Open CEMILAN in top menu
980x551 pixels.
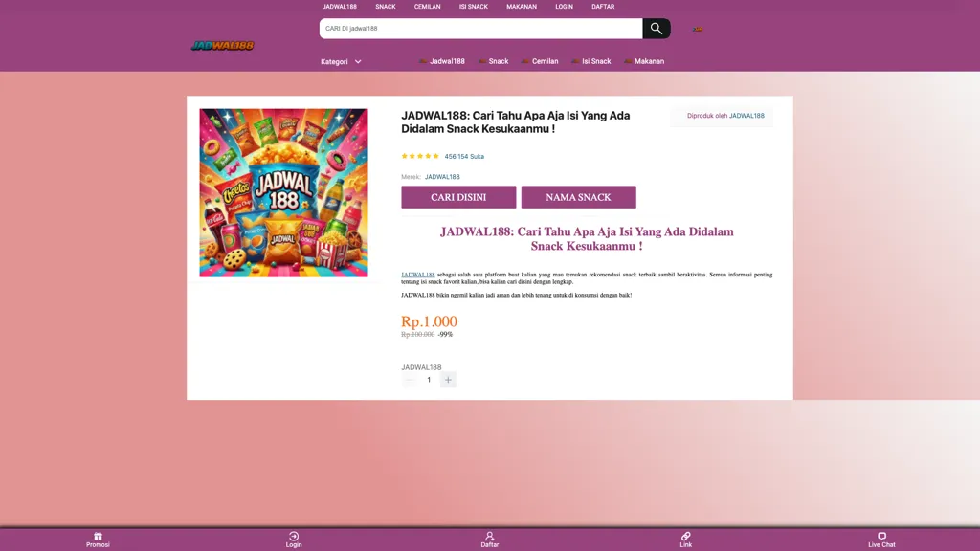(428, 7)
